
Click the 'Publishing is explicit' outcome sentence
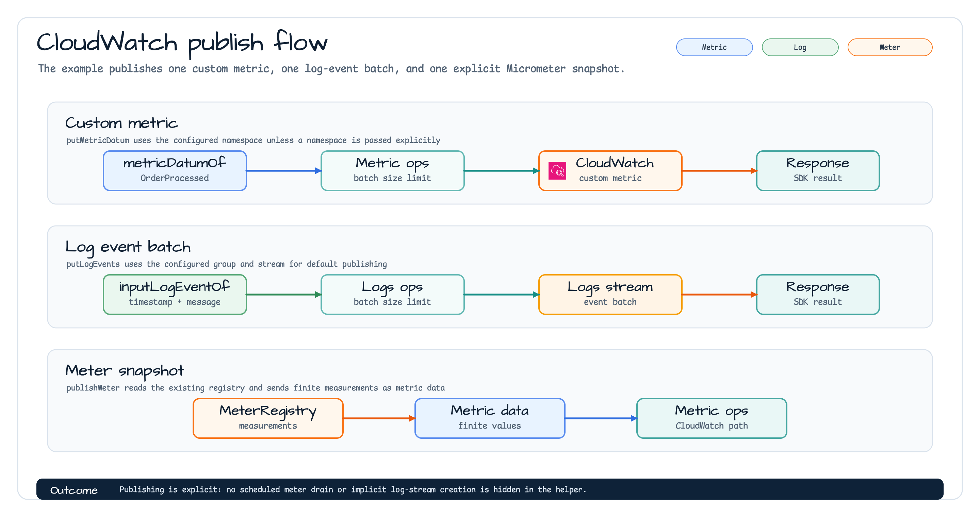point(353,490)
